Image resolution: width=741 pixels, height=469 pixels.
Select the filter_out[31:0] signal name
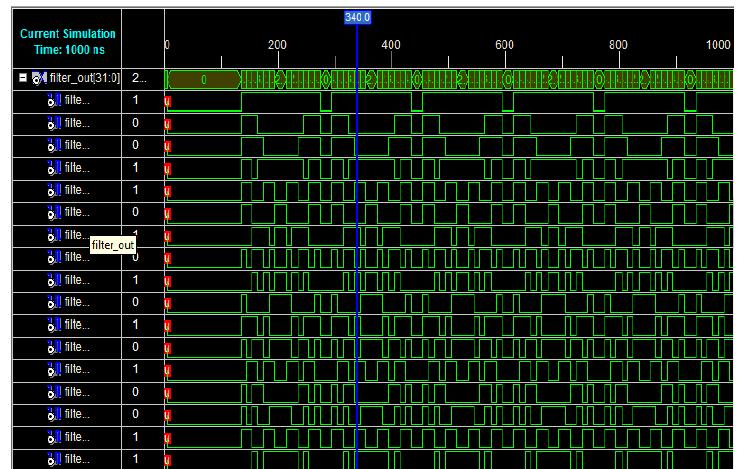click(85, 78)
